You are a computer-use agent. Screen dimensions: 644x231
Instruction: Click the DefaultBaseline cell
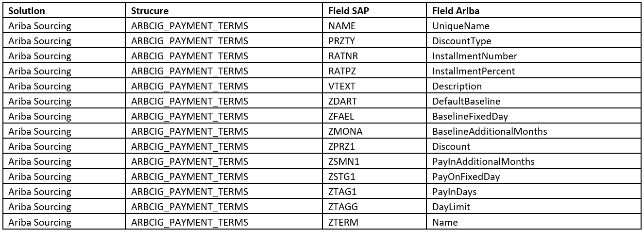(535, 102)
